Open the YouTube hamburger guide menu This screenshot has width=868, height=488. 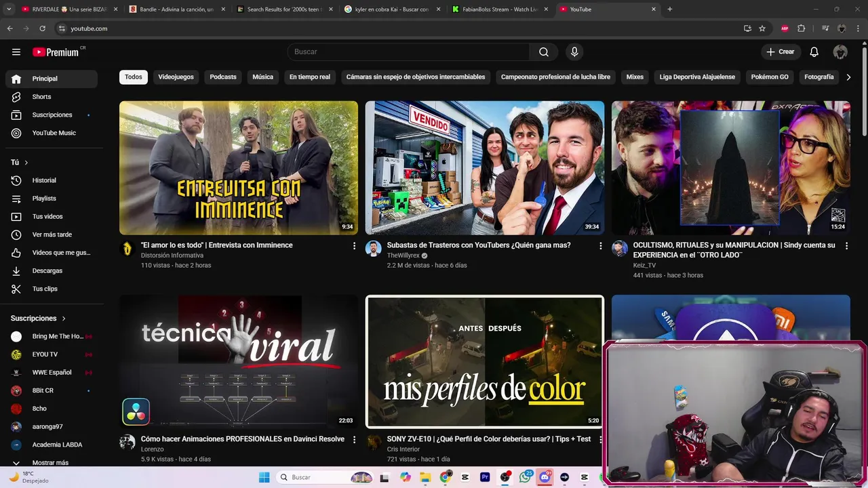coord(16,52)
